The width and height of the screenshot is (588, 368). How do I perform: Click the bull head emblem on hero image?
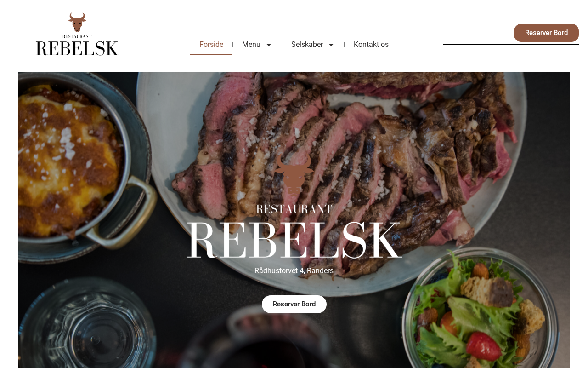pyautogui.click(x=294, y=173)
